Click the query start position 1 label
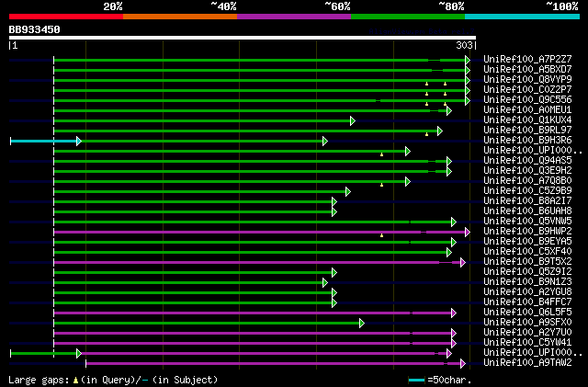Image resolution: width=588 pixels, height=387 pixels. tap(15, 45)
